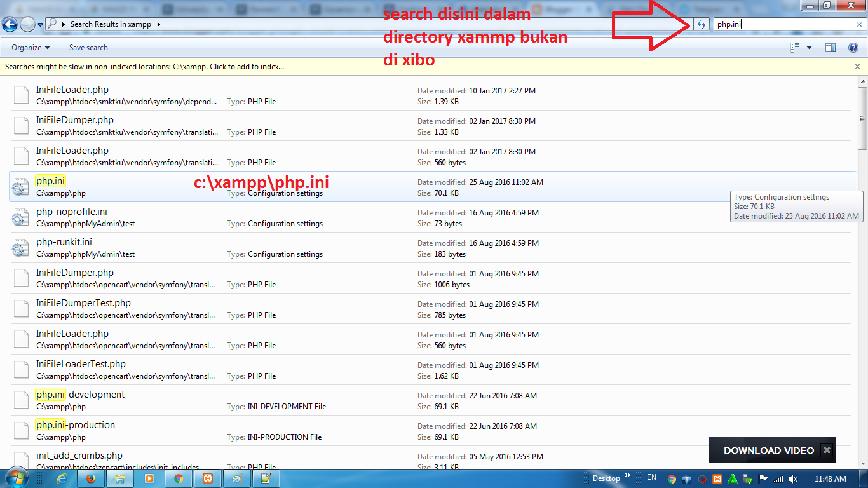The height and width of the screenshot is (488, 868).
Task: Open Internet Explorer from the taskbar
Action: [x=62, y=479]
